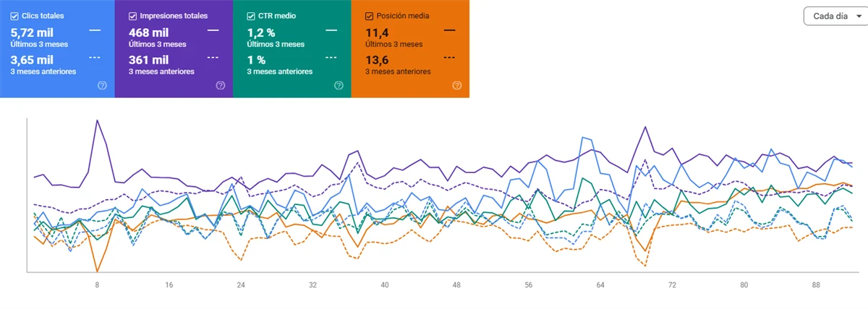Click '3 meses anteriores' under 13,6

398,71
